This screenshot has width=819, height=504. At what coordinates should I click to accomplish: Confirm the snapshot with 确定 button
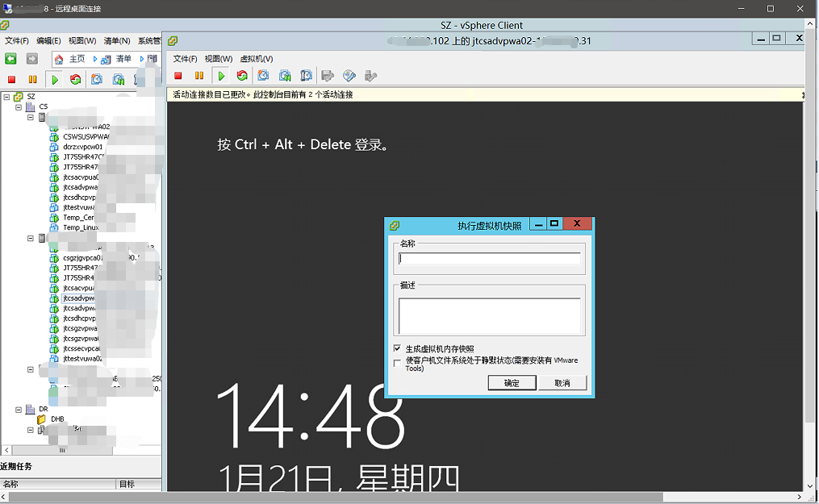point(512,384)
